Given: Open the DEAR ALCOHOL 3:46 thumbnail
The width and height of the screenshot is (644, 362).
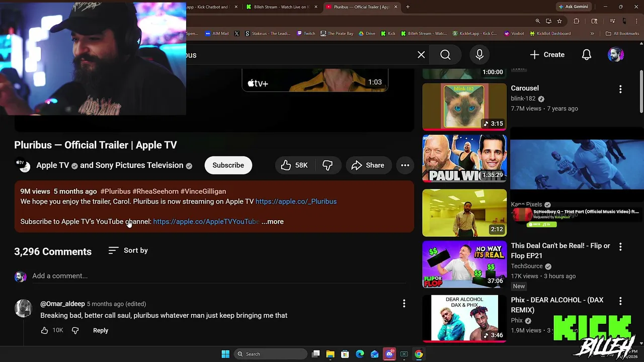Looking at the screenshot, I should coord(464,318).
